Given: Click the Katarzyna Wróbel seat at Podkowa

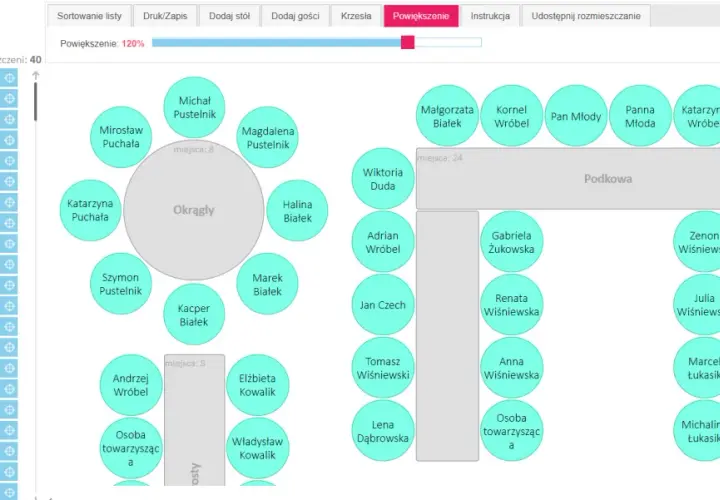Looking at the screenshot, I should tap(699, 116).
